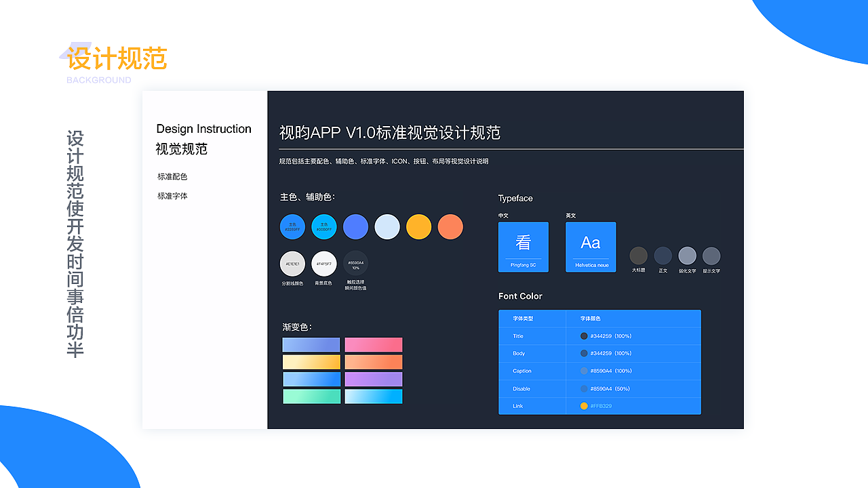The width and height of the screenshot is (868, 488).
Task: Click the color dot in Disable row
Action: [x=584, y=388]
